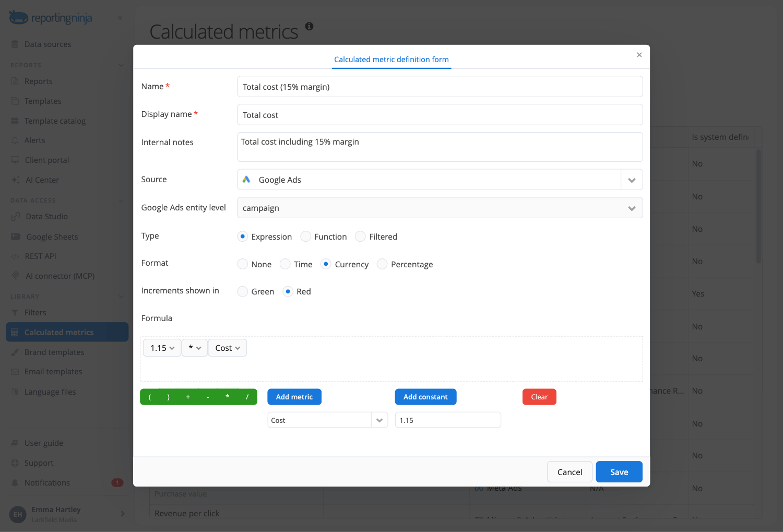
Task: Click the Add constant button
Action: click(425, 397)
